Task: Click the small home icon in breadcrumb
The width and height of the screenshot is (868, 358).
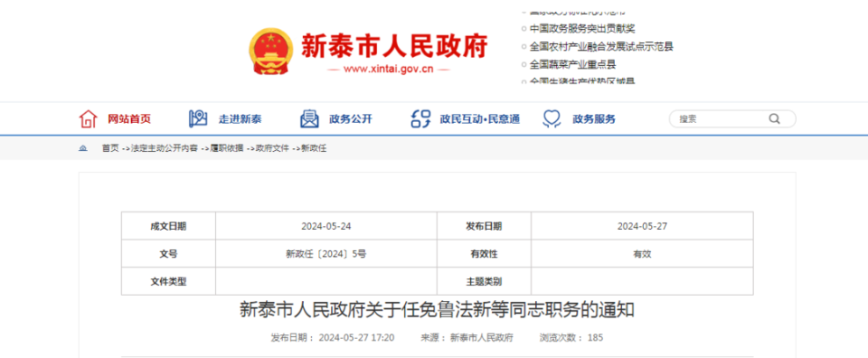Action: point(83,148)
